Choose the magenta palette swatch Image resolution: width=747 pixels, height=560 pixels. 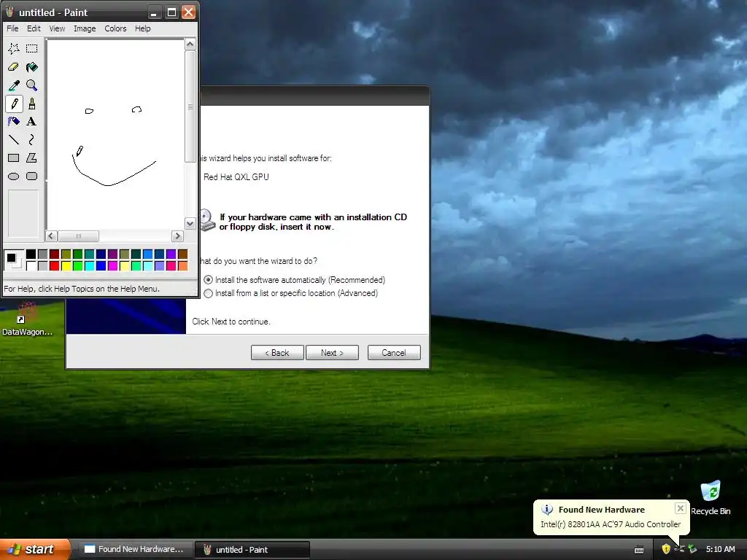pos(113,265)
